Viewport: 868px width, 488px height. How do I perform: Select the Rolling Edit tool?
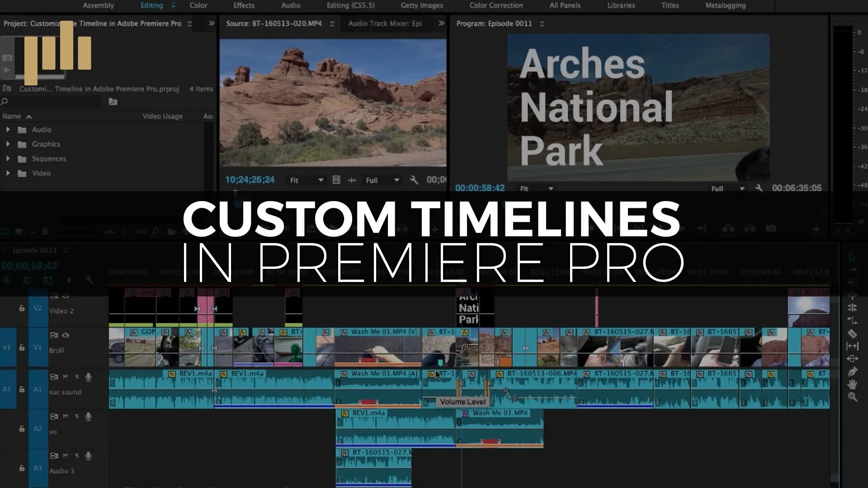[x=852, y=308]
